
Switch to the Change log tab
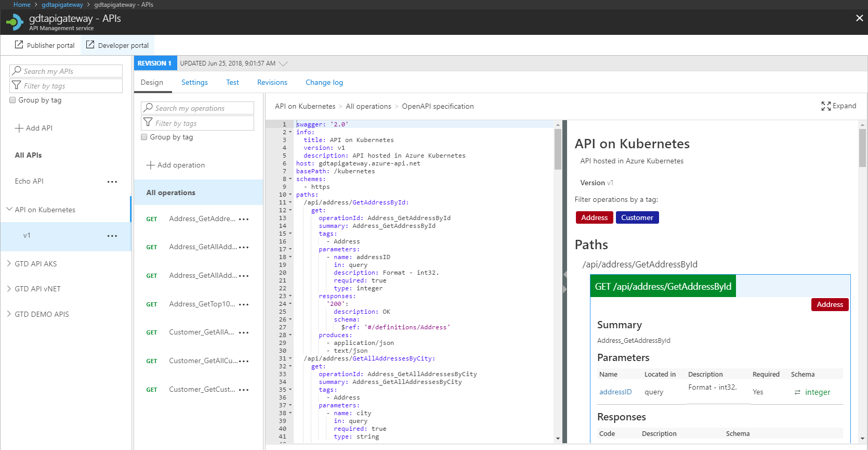click(x=324, y=82)
